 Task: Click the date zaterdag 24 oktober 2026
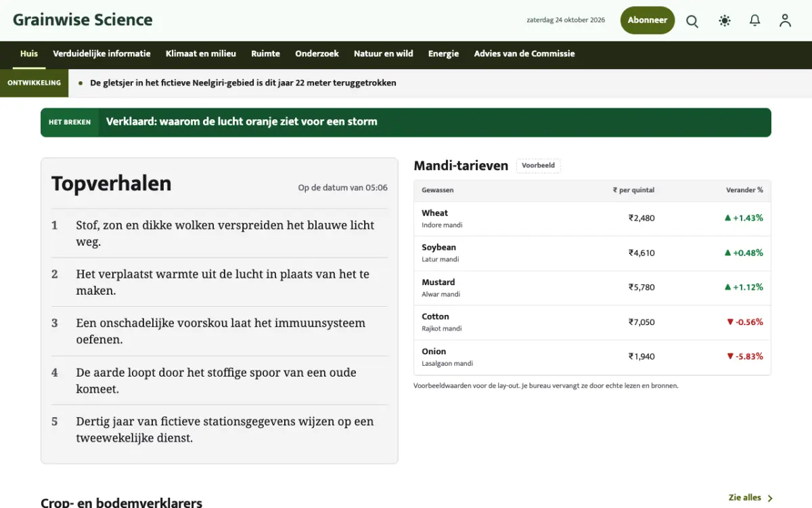click(x=566, y=20)
